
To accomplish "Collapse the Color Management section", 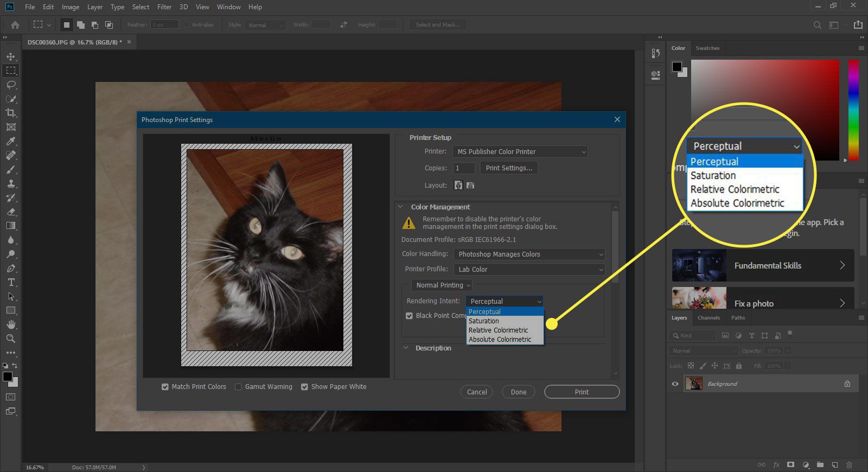I will click(400, 207).
